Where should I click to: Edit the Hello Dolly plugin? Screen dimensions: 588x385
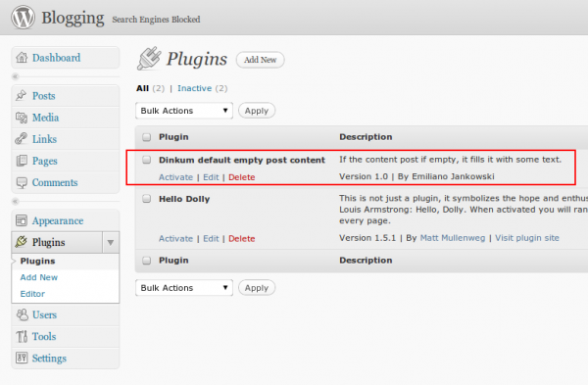211,239
